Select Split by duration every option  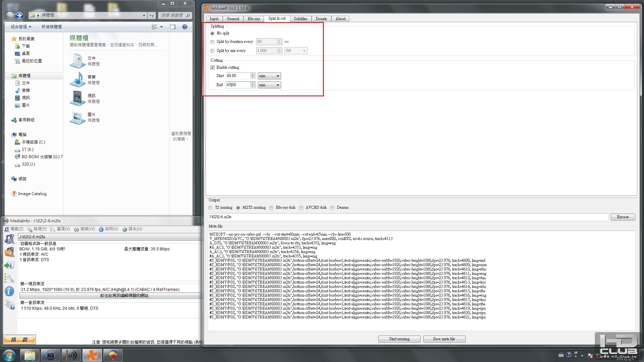pos(212,42)
